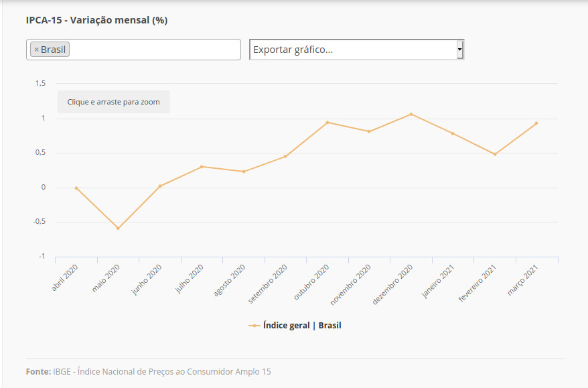Click the empty area of the location selector field
Screen dimensions: 588x388
pyautogui.click(x=154, y=50)
